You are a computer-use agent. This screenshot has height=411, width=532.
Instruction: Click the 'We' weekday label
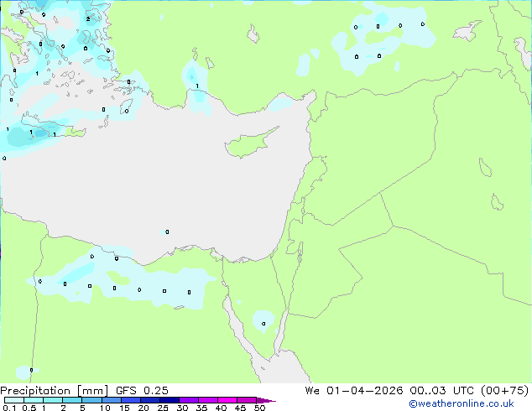(x=312, y=391)
